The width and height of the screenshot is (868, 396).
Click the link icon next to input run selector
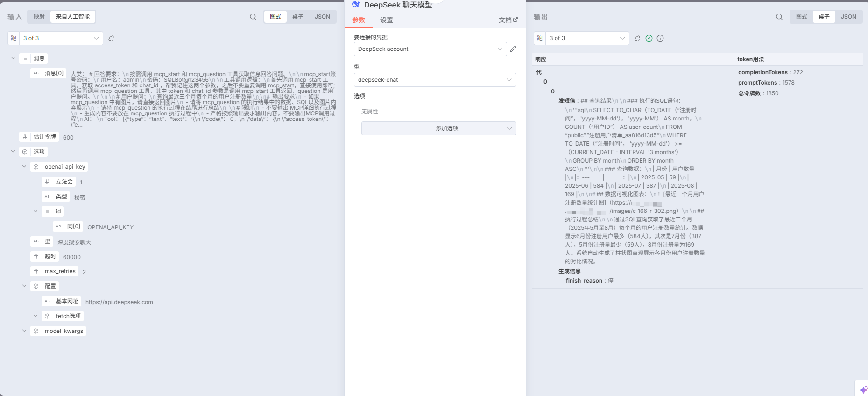[111, 38]
